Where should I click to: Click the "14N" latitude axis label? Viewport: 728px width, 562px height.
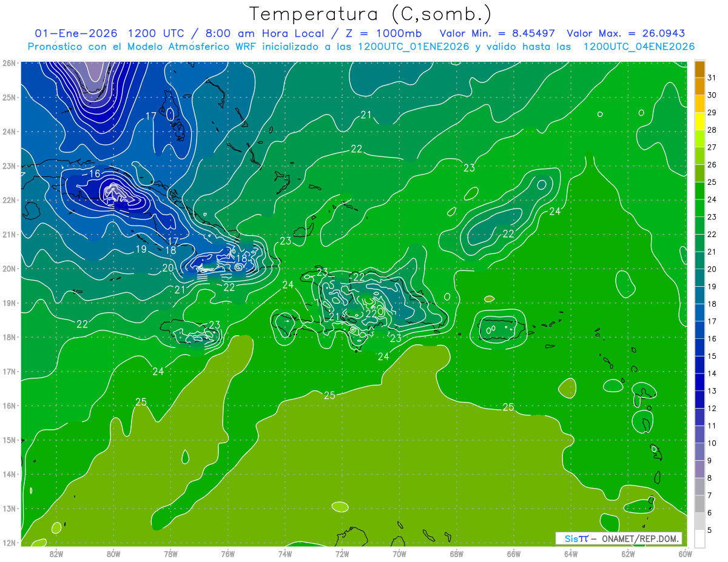tap(8, 474)
